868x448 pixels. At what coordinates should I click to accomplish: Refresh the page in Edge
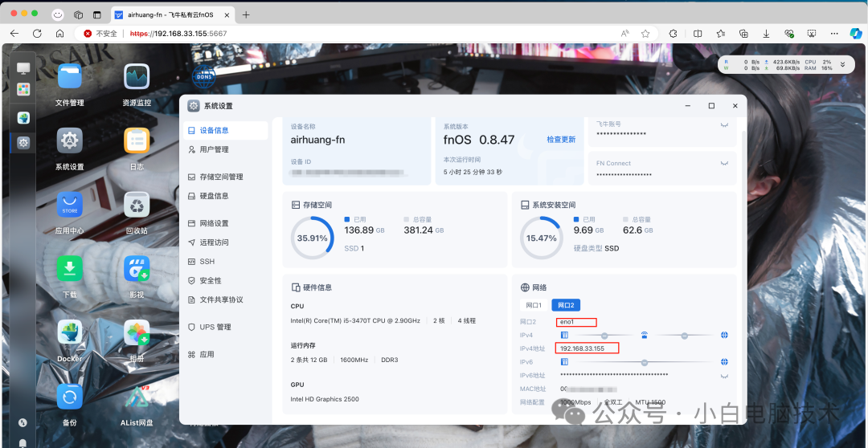37,33
